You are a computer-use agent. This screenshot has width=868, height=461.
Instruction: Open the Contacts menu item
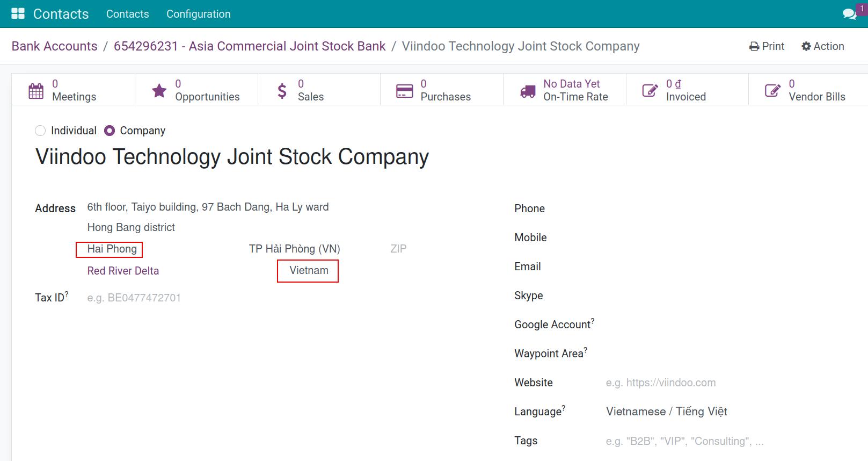coord(128,14)
